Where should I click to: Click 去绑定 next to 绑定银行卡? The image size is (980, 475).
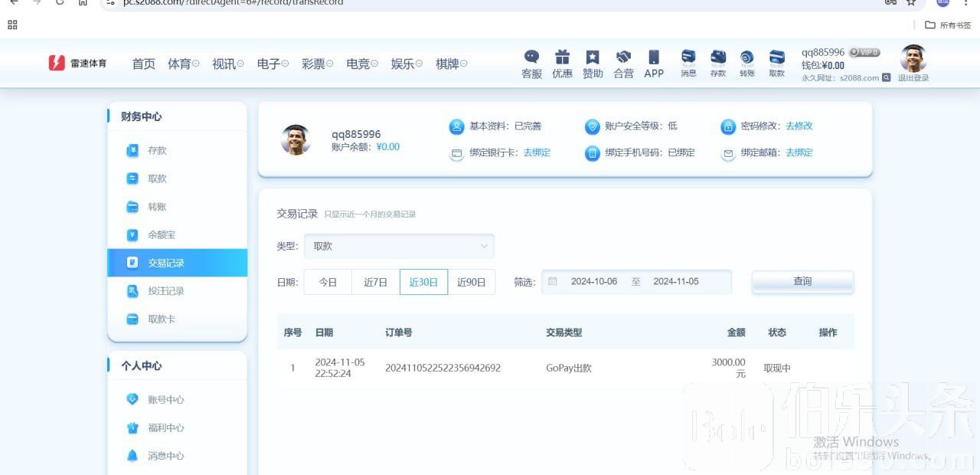pos(537,152)
